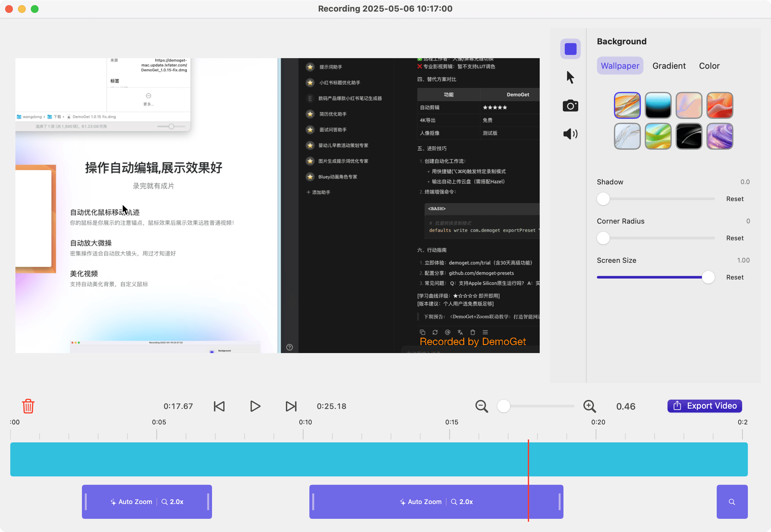
Task: Open the camera settings icon
Action: pyautogui.click(x=570, y=106)
